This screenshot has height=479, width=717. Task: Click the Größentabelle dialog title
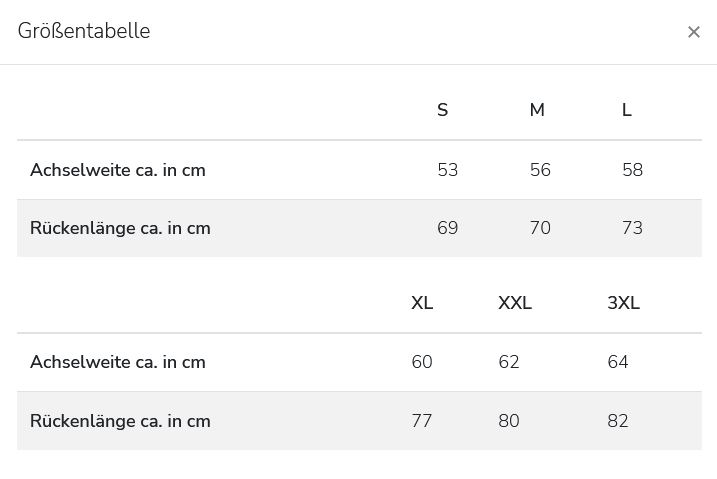[84, 31]
